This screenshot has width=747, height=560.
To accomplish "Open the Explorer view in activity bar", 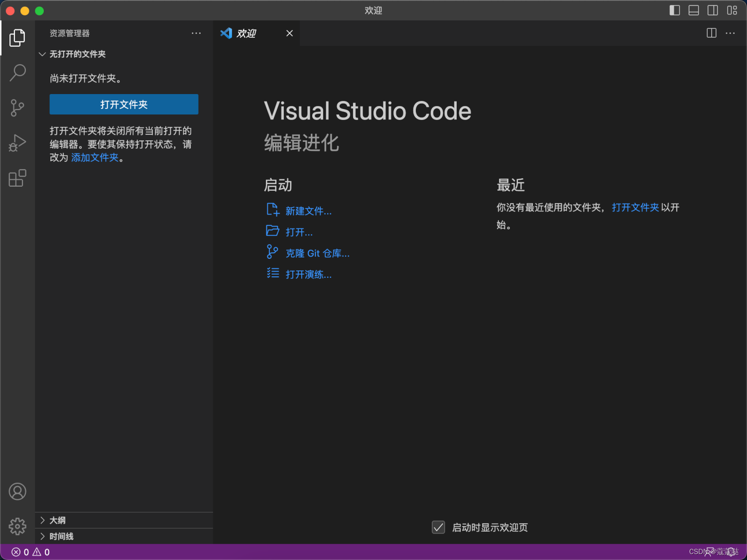I will [17, 38].
